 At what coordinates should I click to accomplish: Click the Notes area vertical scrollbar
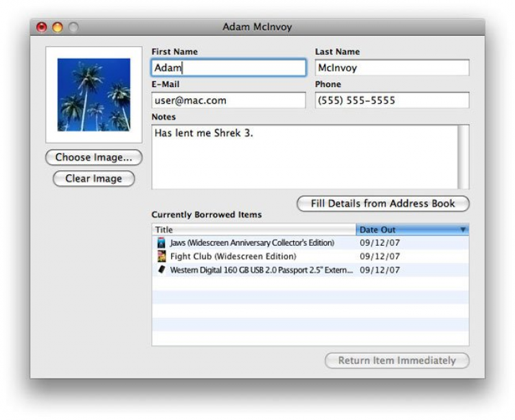click(463, 157)
